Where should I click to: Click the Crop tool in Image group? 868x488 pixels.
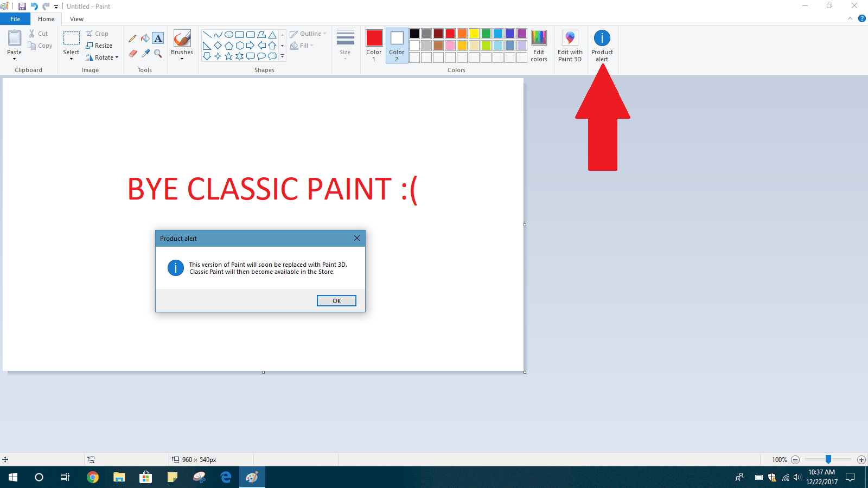97,34
